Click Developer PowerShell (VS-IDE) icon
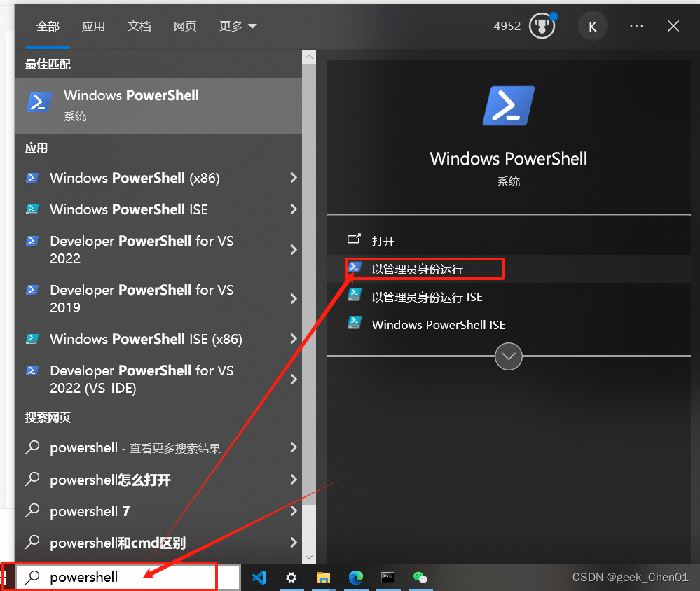The width and height of the screenshot is (700, 591). (32, 370)
